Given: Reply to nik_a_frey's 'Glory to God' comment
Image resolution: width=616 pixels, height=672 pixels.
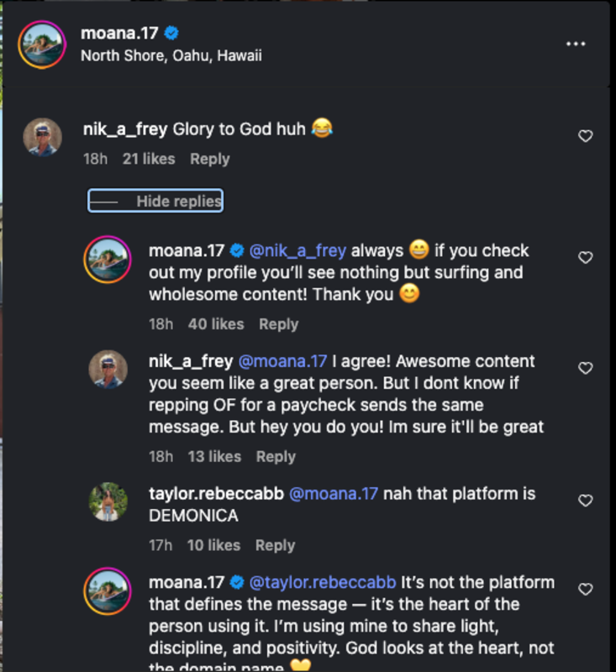Looking at the screenshot, I should point(209,159).
